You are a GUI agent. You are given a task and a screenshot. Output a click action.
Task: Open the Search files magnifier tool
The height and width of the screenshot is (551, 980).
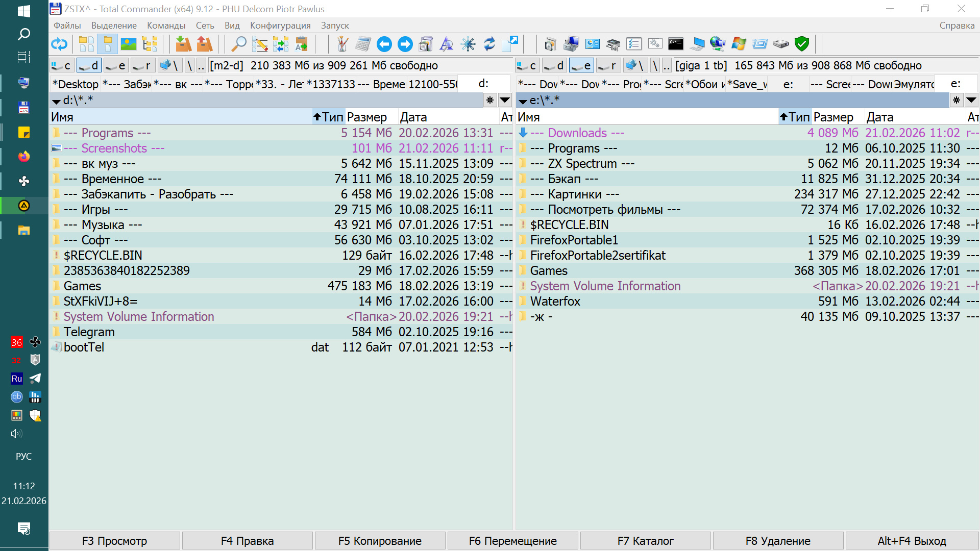238,44
